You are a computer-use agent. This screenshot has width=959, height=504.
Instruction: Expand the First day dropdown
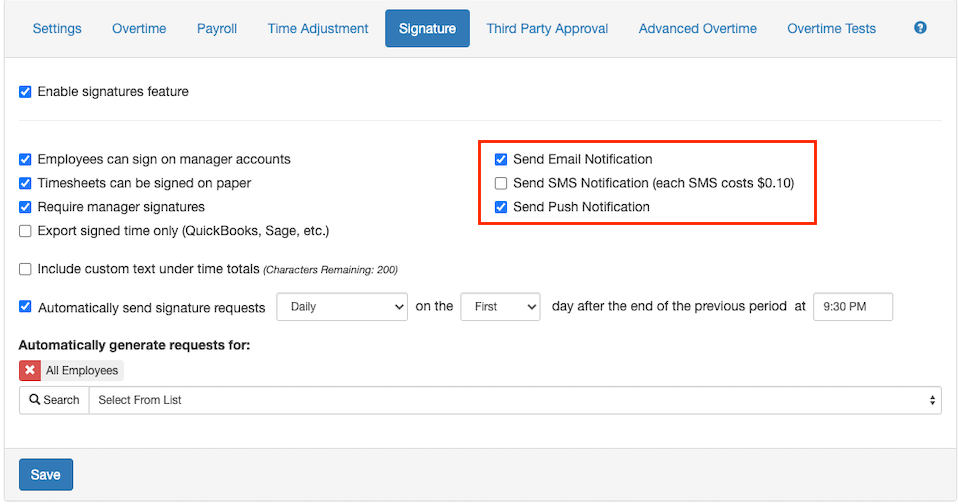tap(500, 307)
